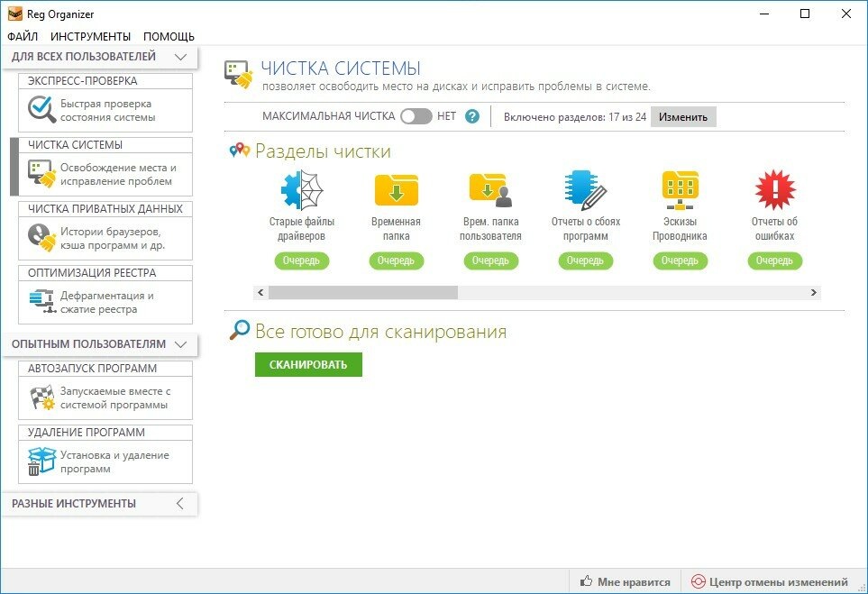Click the Освобождение места sidebar monitor-broom icon

[x=42, y=174]
